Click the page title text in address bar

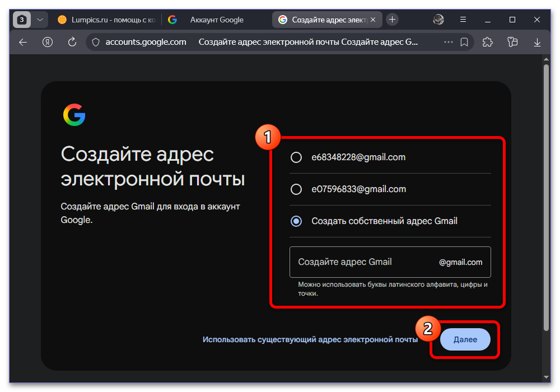point(308,42)
